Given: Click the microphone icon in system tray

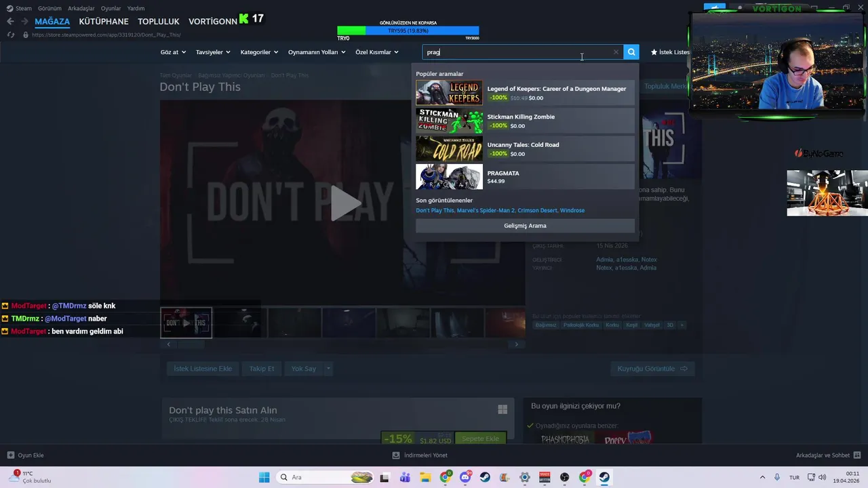Looking at the screenshot, I should (777, 477).
